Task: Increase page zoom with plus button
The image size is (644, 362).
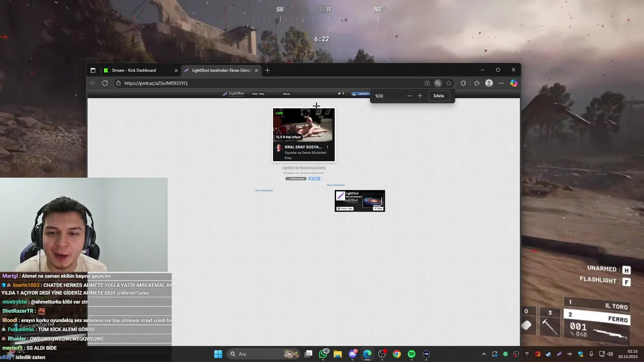Action: click(420, 96)
